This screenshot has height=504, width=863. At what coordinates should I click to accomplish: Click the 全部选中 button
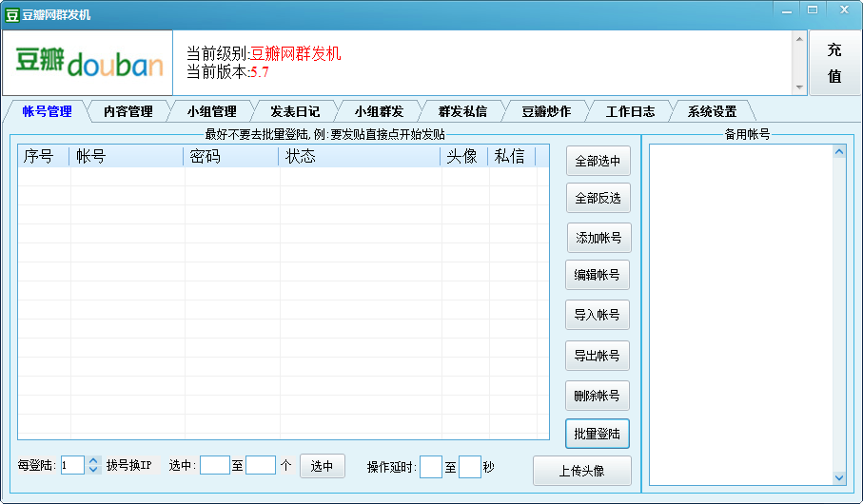[598, 162]
